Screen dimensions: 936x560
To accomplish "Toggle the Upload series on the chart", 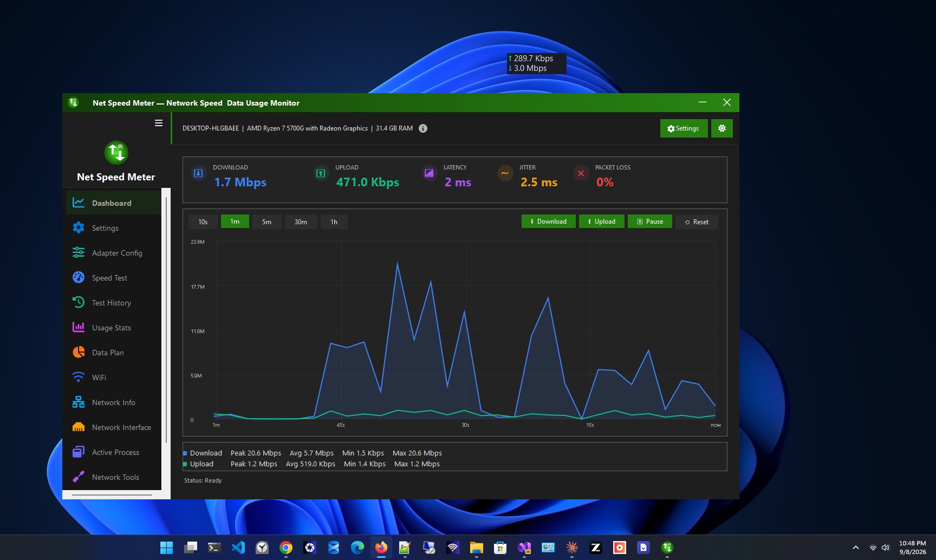I will [601, 222].
